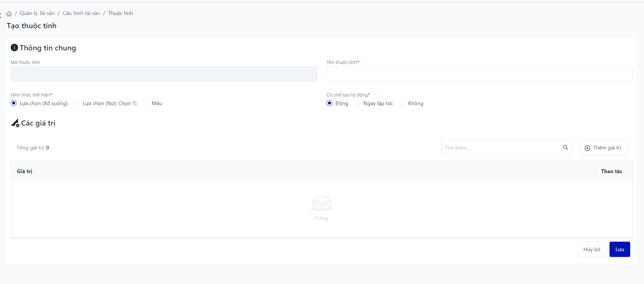The image size is (644, 284).
Task: Select Lựa chọn (Nút: Chọn 1) radio
Action: (77, 103)
